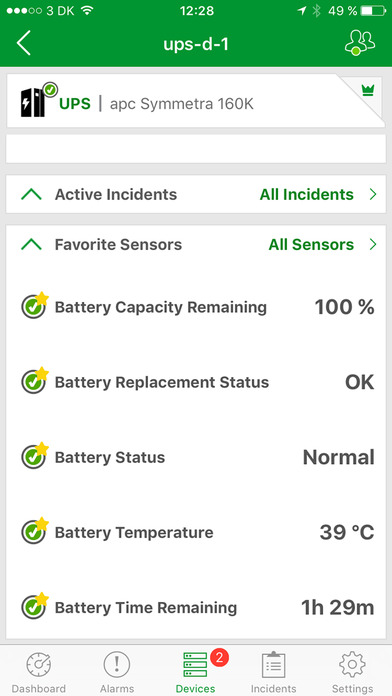392x696 pixels.
Task: Collapse the Active Incidents section
Action: click(x=32, y=194)
